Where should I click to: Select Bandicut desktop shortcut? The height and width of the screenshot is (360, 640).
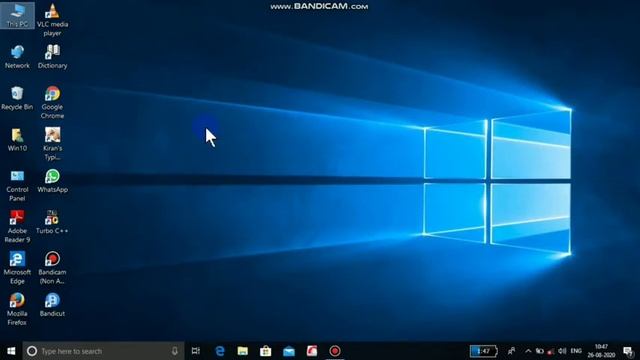coord(52,305)
